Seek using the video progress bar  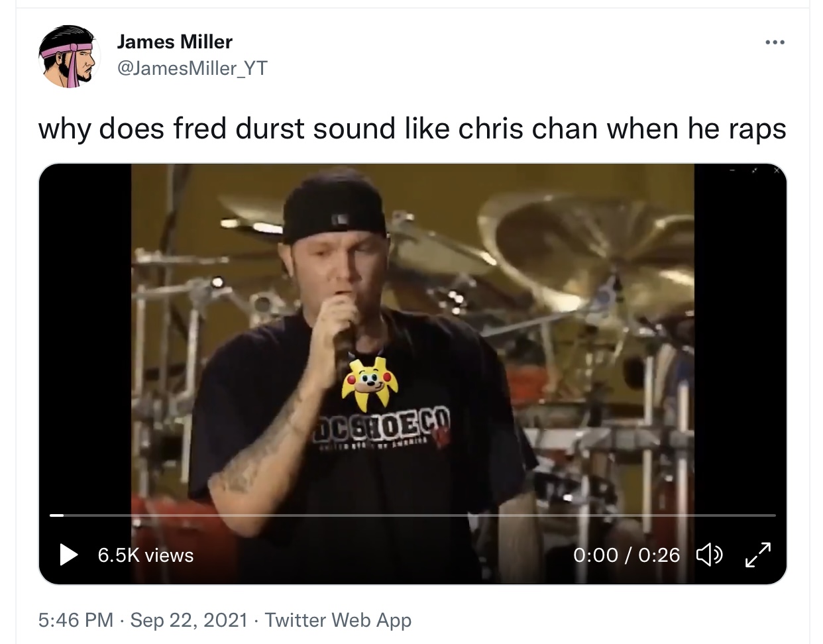tap(412, 515)
